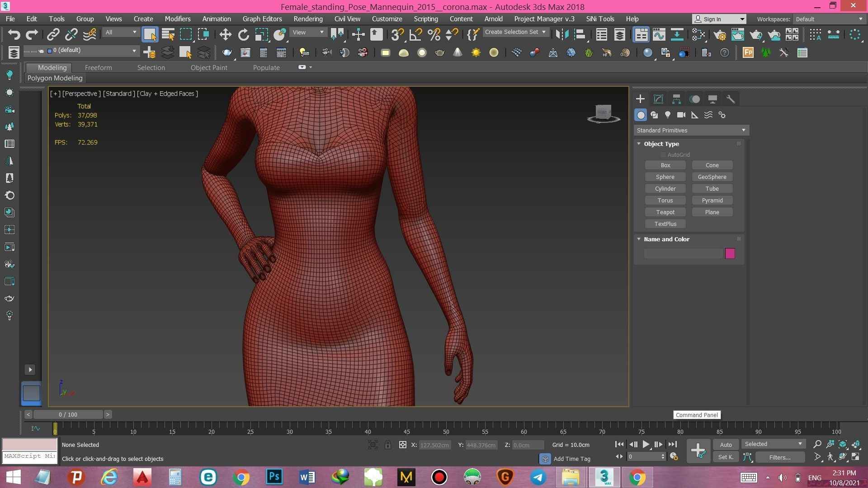Open the Rendering menu
This screenshot has width=868, height=488.
coord(308,19)
